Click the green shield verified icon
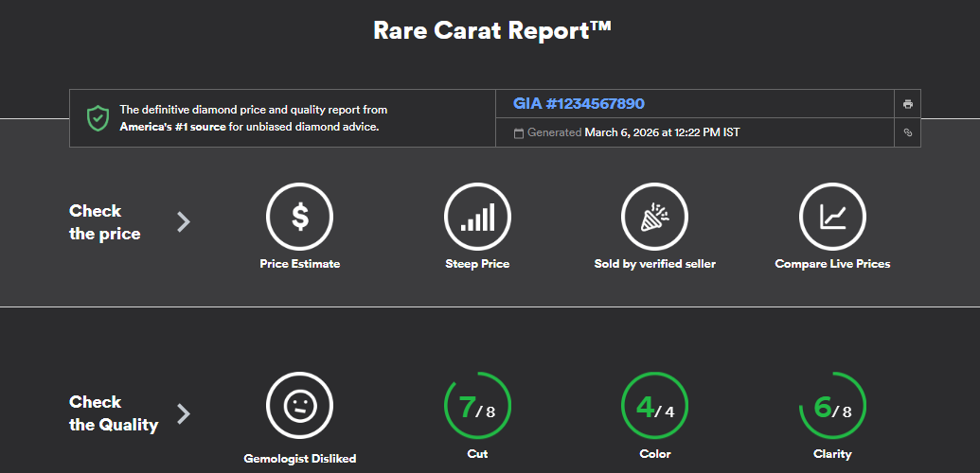The width and height of the screenshot is (980, 473). coord(98,118)
